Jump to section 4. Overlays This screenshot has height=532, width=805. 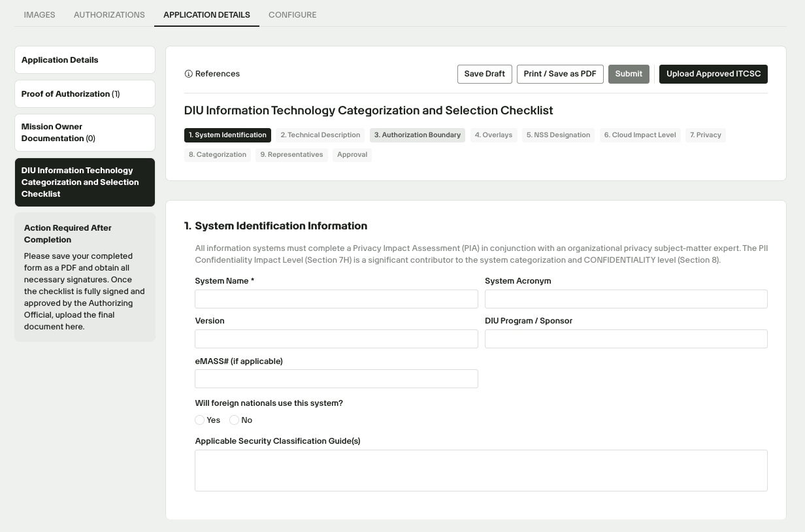click(493, 135)
